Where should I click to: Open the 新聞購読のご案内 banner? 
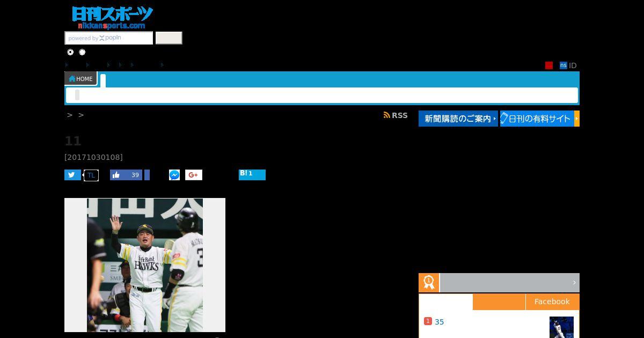[458, 119]
